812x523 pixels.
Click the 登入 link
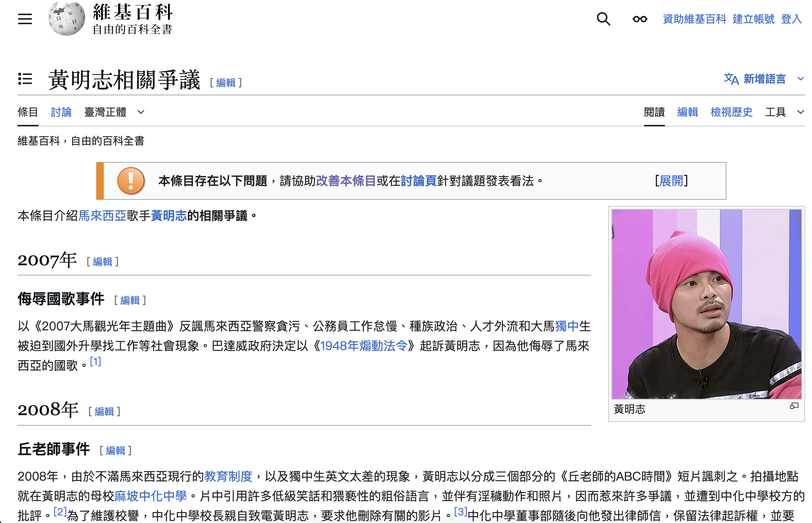(x=791, y=19)
